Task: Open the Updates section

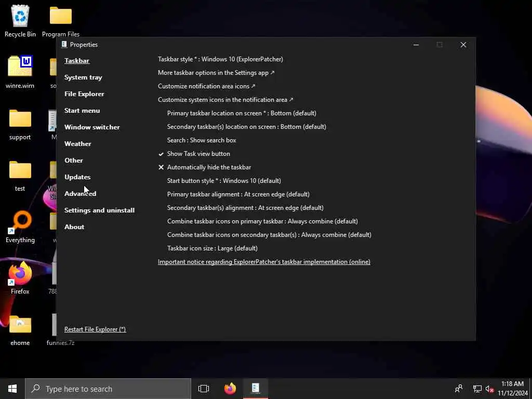Action: point(77,177)
